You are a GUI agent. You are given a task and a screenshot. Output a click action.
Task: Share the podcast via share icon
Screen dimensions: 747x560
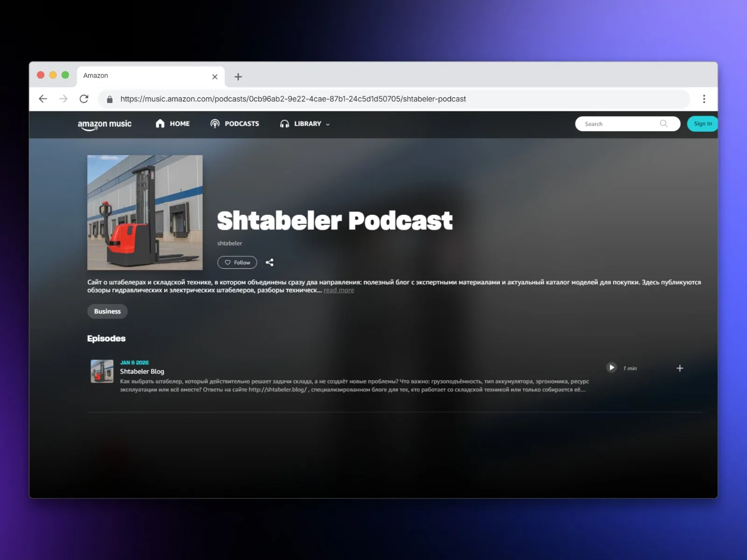pyautogui.click(x=269, y=262)
